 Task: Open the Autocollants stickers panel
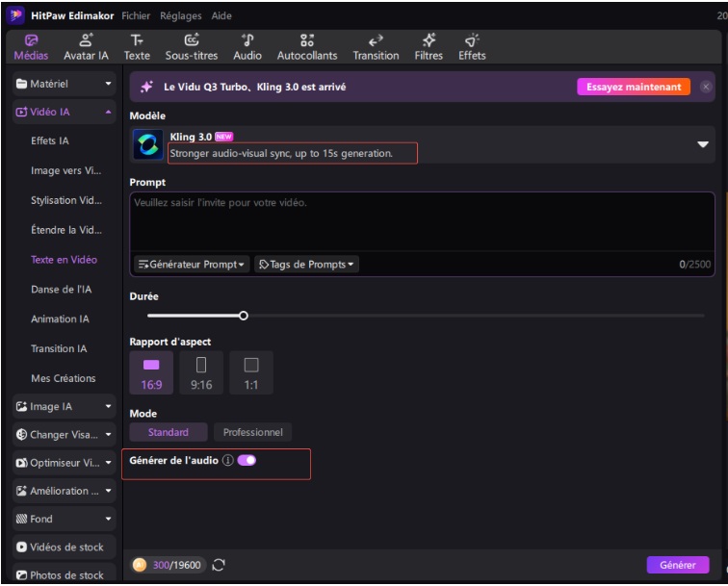point(306,46)
